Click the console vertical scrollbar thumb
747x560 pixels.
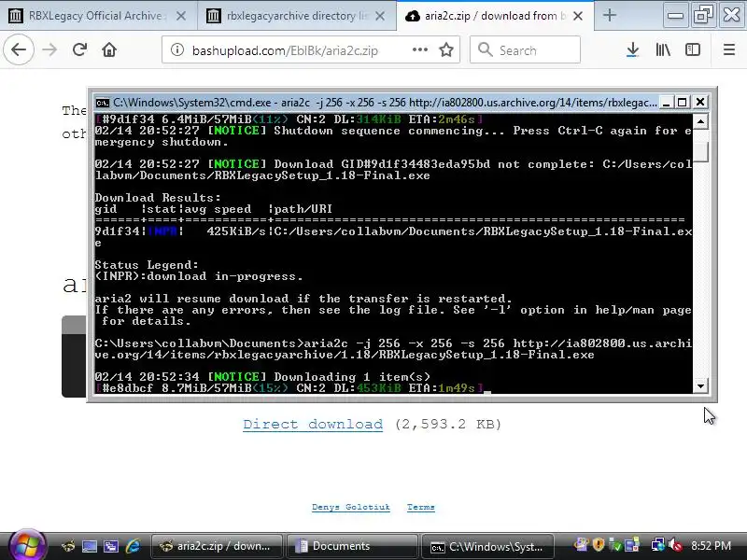(x=700, y=152)
